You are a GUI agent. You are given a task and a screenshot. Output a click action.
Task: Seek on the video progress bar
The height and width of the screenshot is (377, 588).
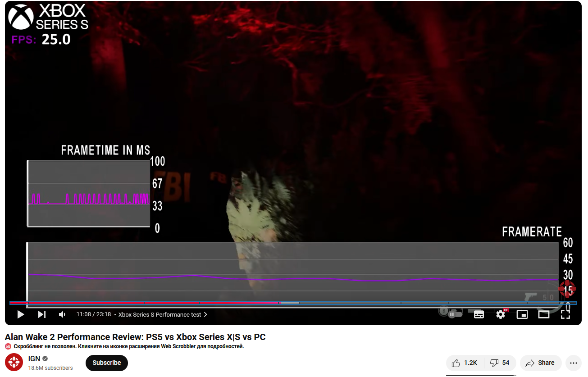point(293,303)
